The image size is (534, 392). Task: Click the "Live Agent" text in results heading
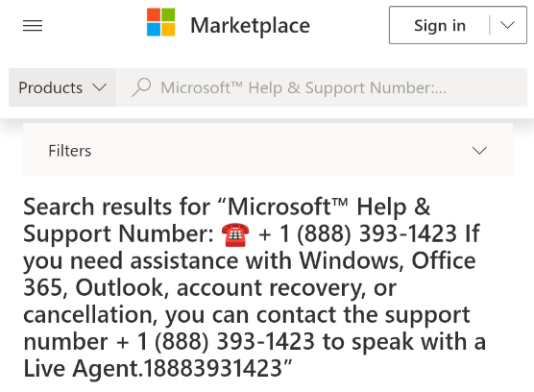pyautogui.click(x=82, y=369)
